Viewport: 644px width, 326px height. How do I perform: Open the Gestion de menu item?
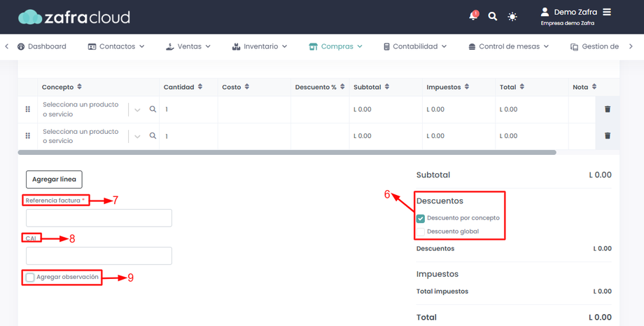(595, 46)
